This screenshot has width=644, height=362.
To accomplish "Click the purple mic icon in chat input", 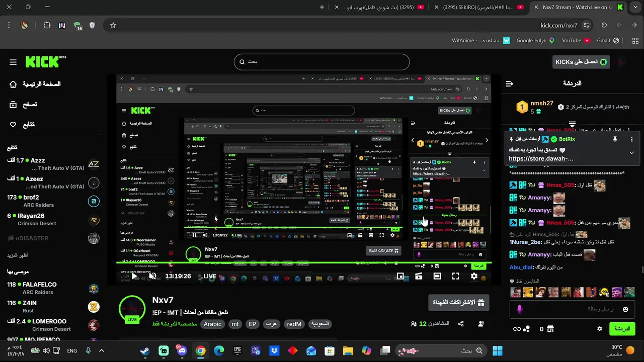I will tap(520, 309).
